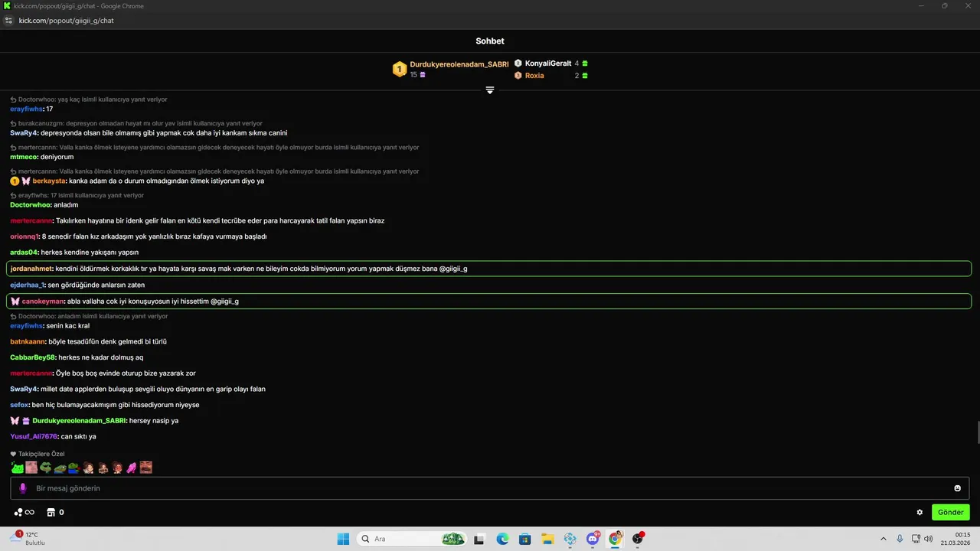
Task: Open the Windows Start menu
Action: click(343, 539)
